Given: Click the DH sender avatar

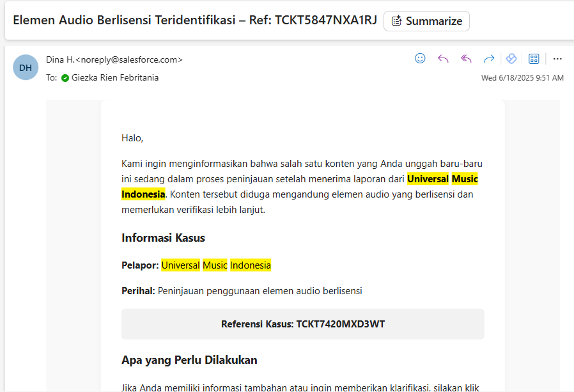Looking at the screenshot, I should click(x=26, y=67).
